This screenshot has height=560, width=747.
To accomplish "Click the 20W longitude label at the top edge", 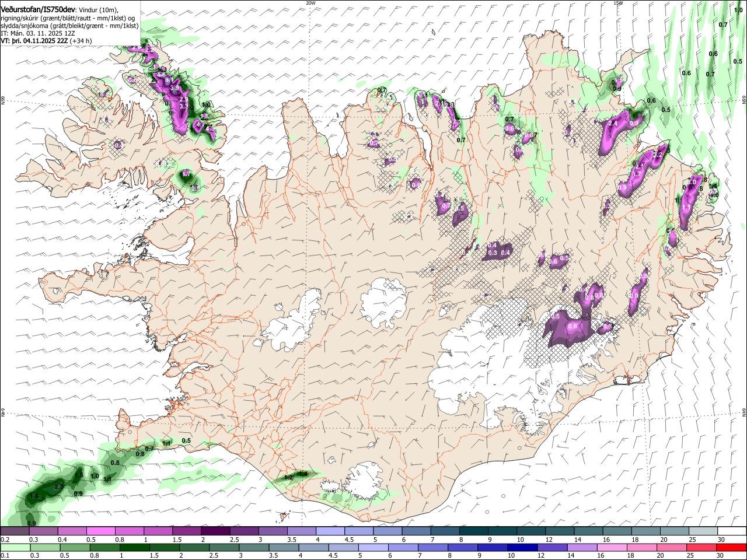I will coord(310,3).
